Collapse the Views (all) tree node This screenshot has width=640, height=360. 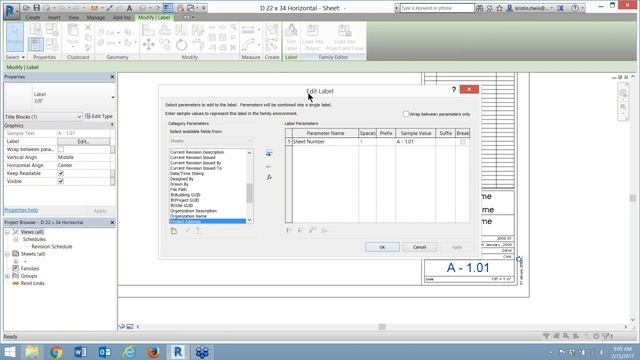tap(7, 232)
